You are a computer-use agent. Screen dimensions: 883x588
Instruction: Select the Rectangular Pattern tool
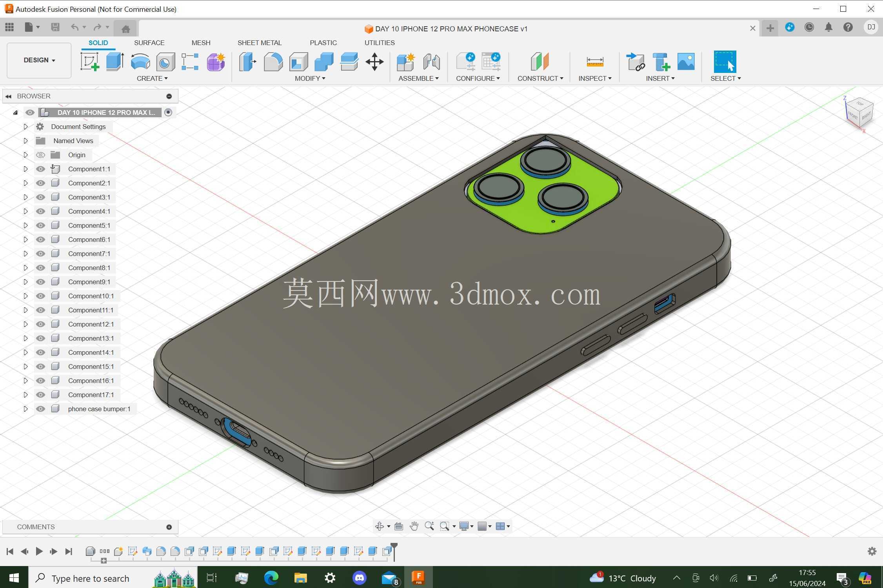click(190, 62)
